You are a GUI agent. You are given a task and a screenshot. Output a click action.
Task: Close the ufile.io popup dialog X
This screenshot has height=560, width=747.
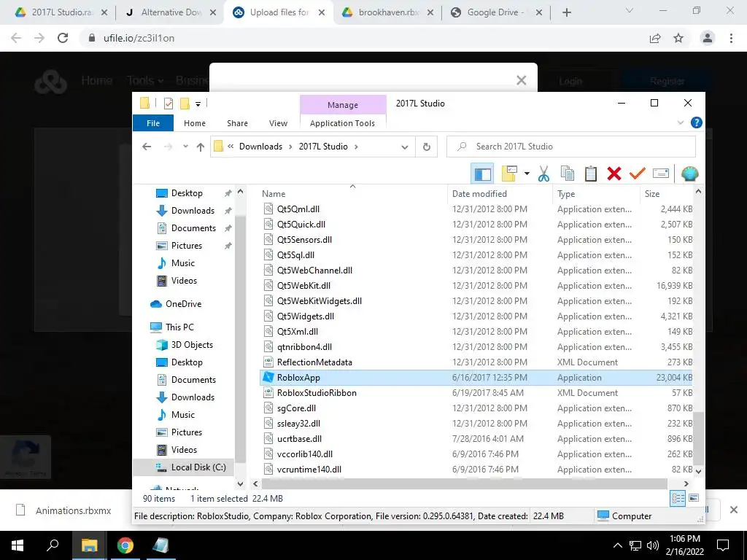tap(521, 80)
